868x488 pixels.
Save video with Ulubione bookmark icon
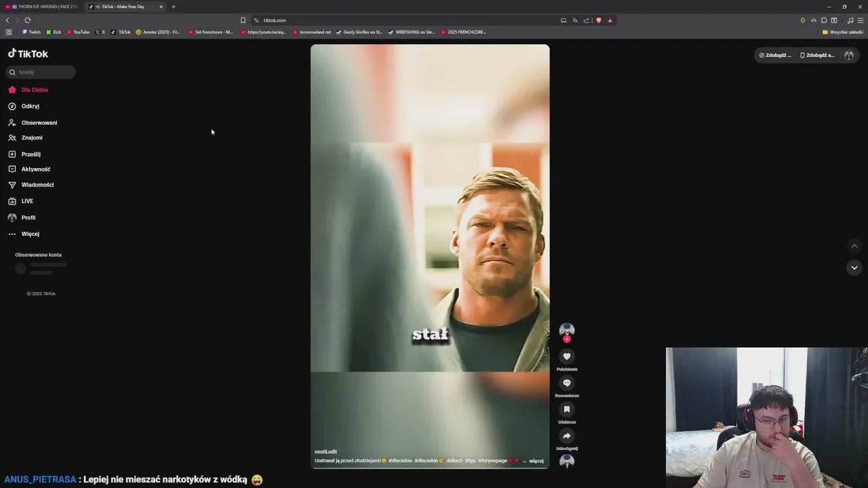pyautogui.click(x=567, y=409)
